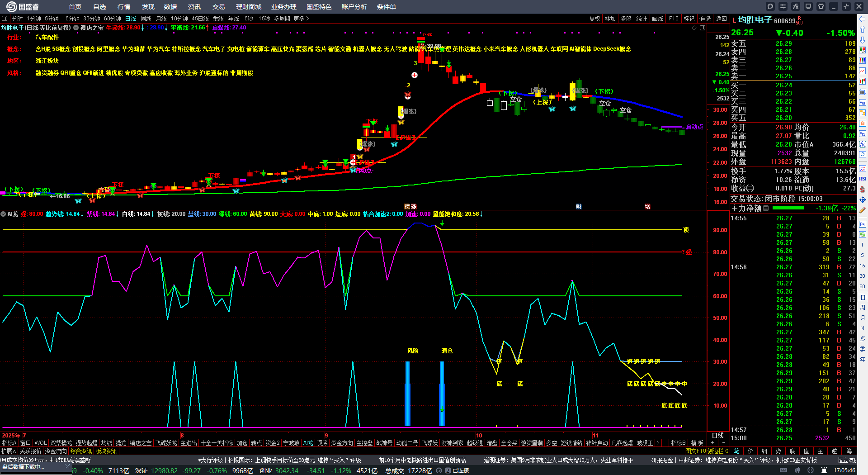Viewport: 868px width, 475px height.
Task: Open the self-selected list icon in sidebar
Action: coord(863,123)
